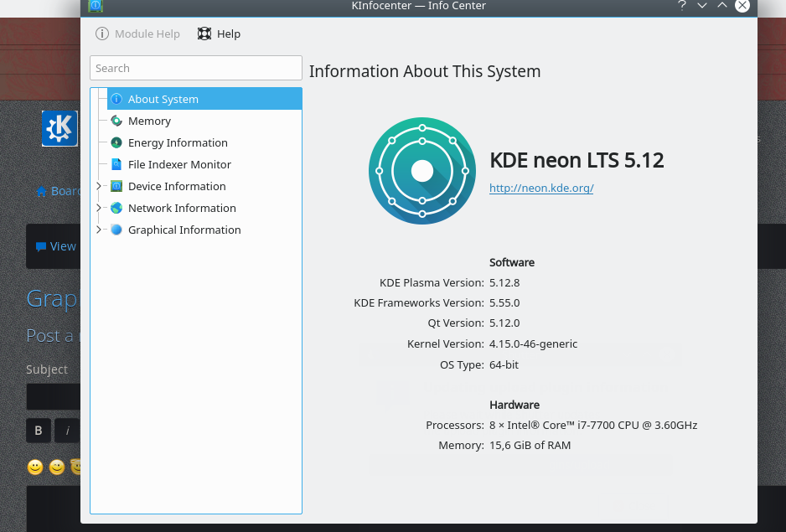Select Memory in the module tree
Image resolution: width=786 pixels, height=532 pixels.
click(x=149, y=121)
